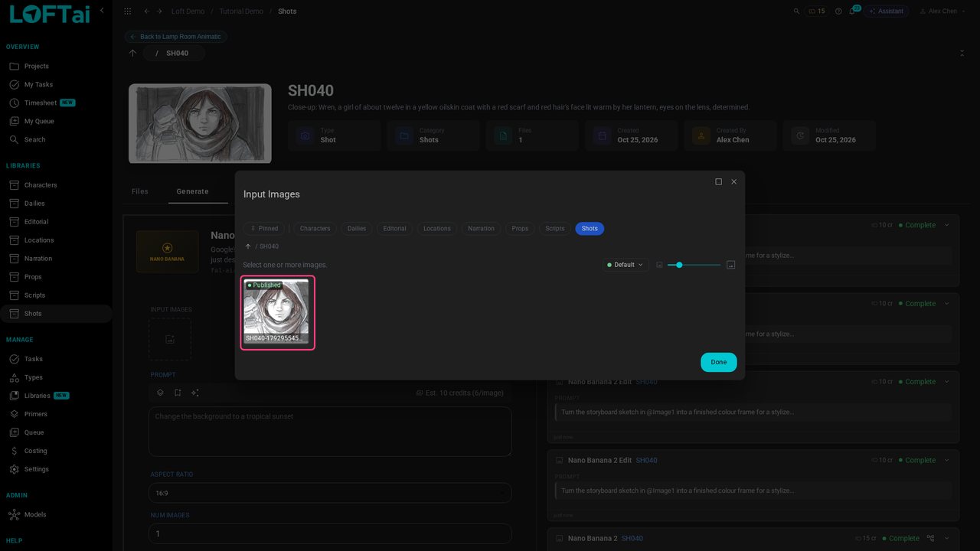The image size is (980, 551).
Task: Maximize the Input Images dialog
Action: click(718, 181)
